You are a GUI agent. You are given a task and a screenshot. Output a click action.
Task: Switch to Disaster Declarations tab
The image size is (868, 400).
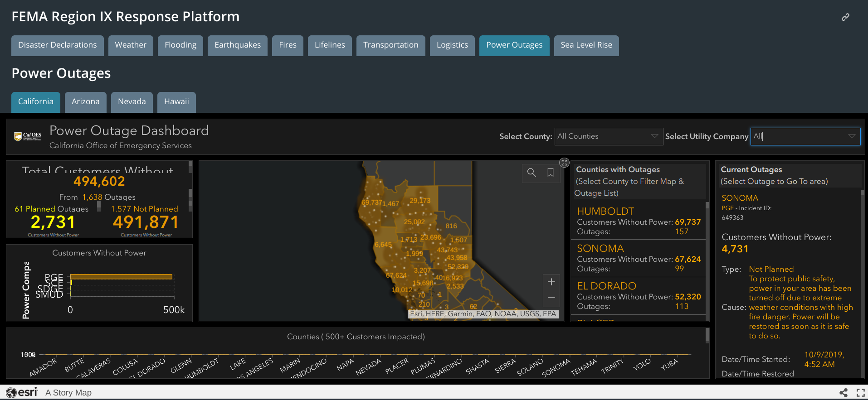[58, 45]
